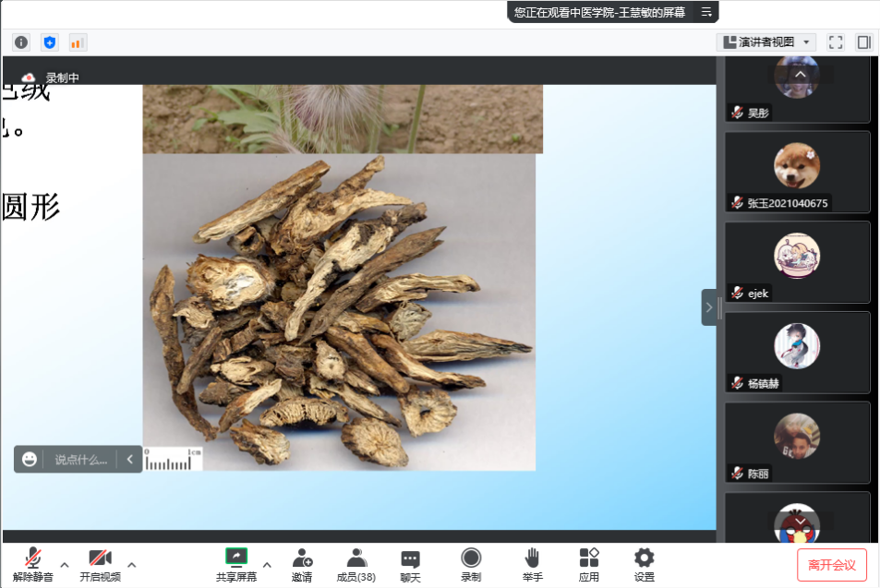
Task: Enter full screen mode
Action: point(836,42)
